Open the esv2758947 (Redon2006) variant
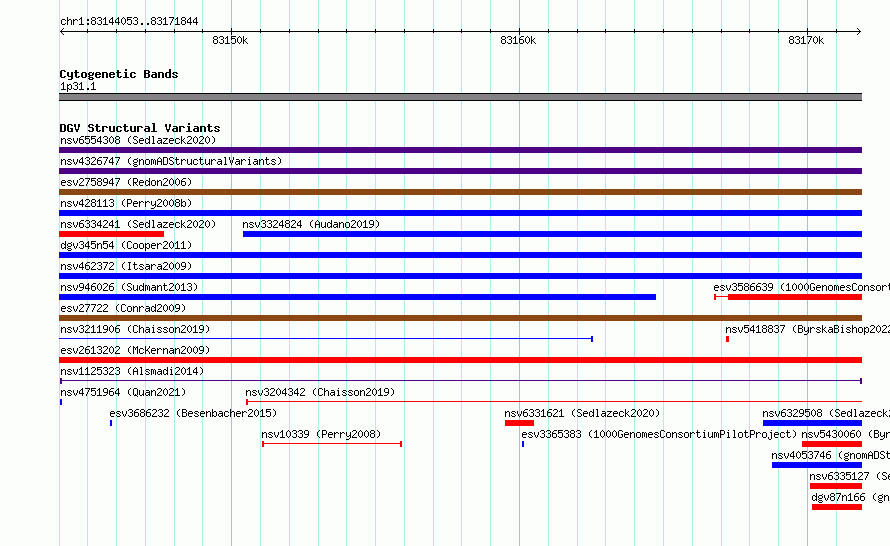The image size is (890, 546). pos(126,182)
